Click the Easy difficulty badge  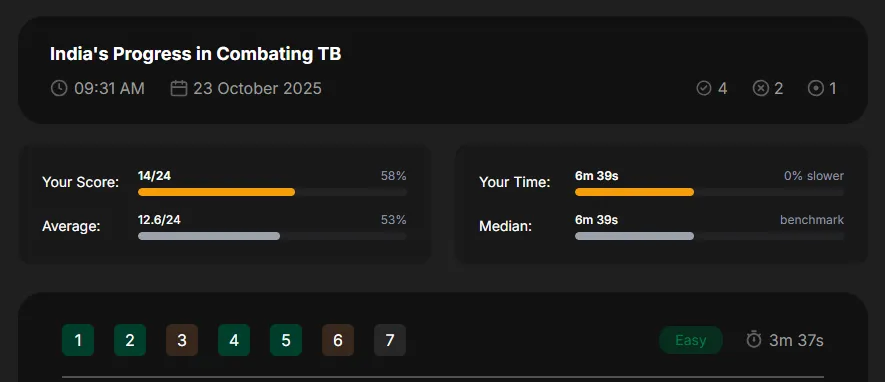(x=691, y=340)
